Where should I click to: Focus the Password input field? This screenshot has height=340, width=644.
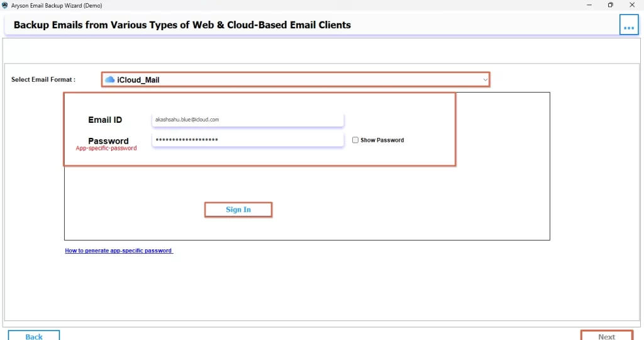pyautogui.click(x=248, y=140)
